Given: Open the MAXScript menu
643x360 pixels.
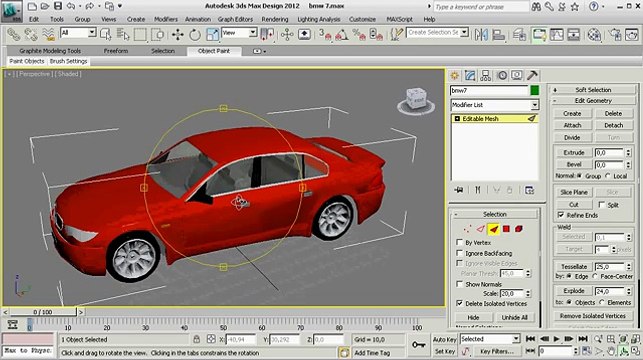Looking at the screenshot, I should click(x=399, y=19).
